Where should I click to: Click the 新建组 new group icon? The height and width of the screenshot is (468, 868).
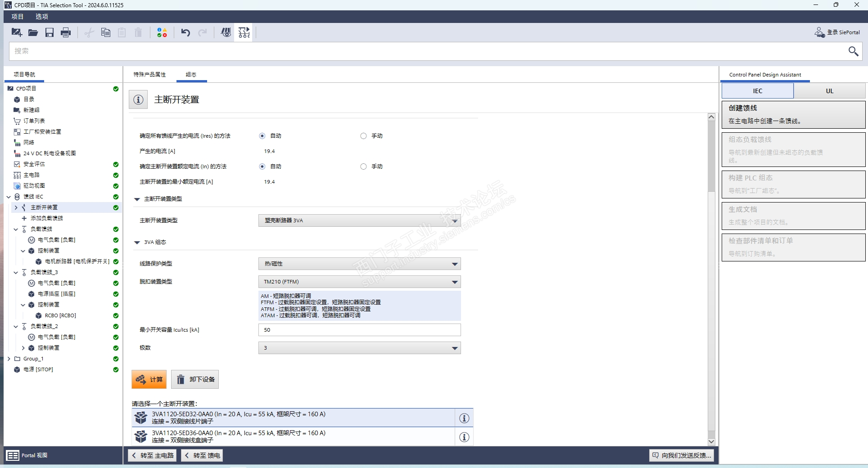17,110
